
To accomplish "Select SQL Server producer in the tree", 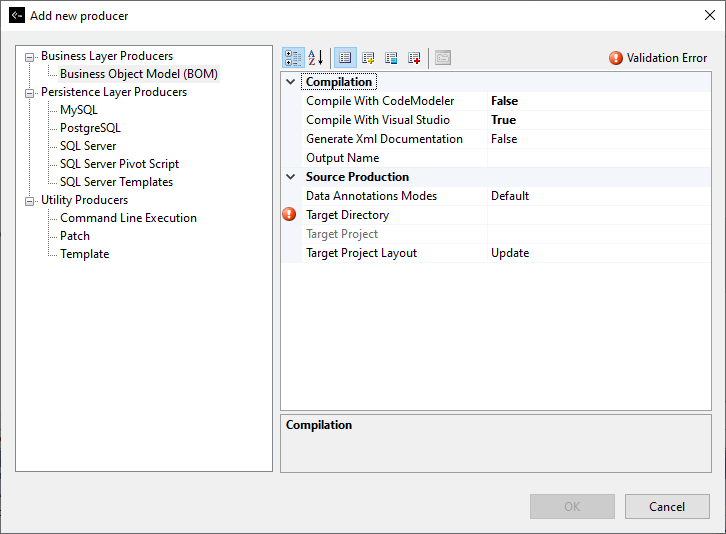I will (88, 146).
